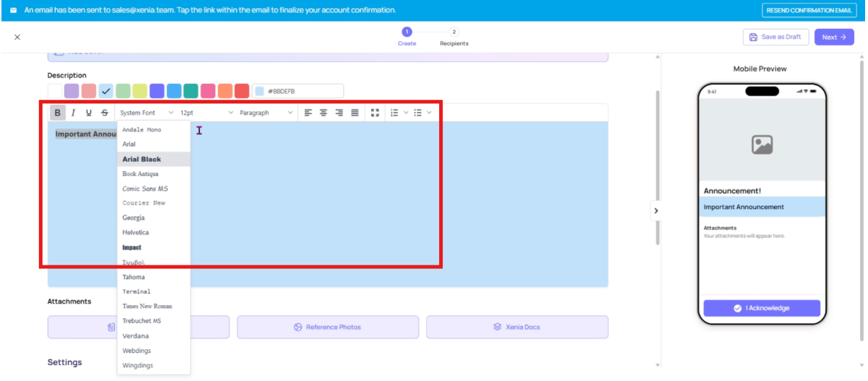
Task: Align text to the left
Action: point(308,113)
